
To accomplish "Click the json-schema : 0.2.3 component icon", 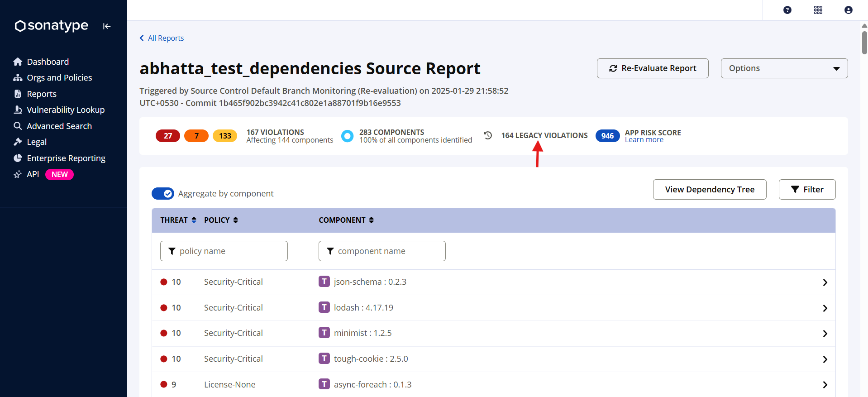I will [324, 282].
